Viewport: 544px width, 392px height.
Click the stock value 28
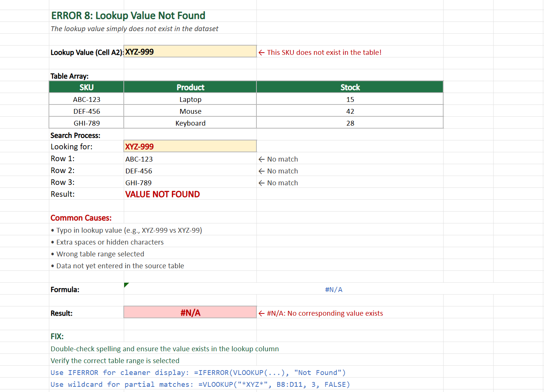tap(350, 123)
